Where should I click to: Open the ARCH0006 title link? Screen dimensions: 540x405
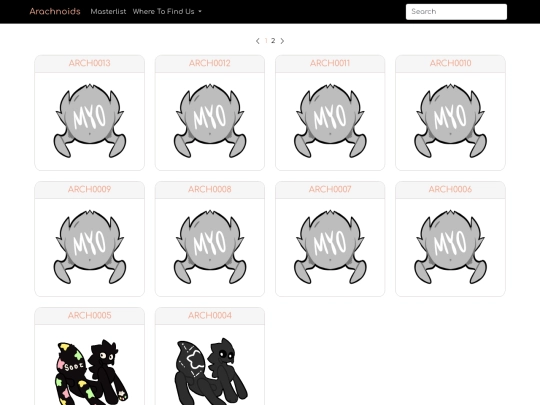[450, 189]
